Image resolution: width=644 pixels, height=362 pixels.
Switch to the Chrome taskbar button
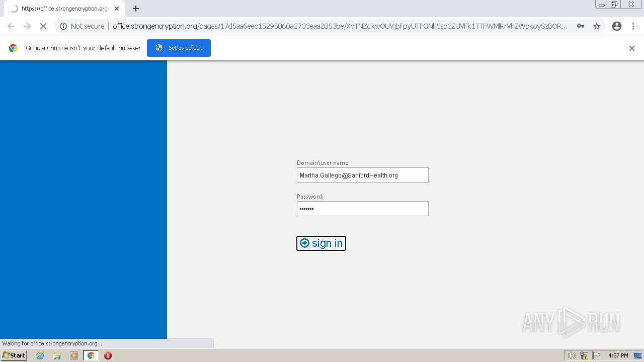pos(91,355)
